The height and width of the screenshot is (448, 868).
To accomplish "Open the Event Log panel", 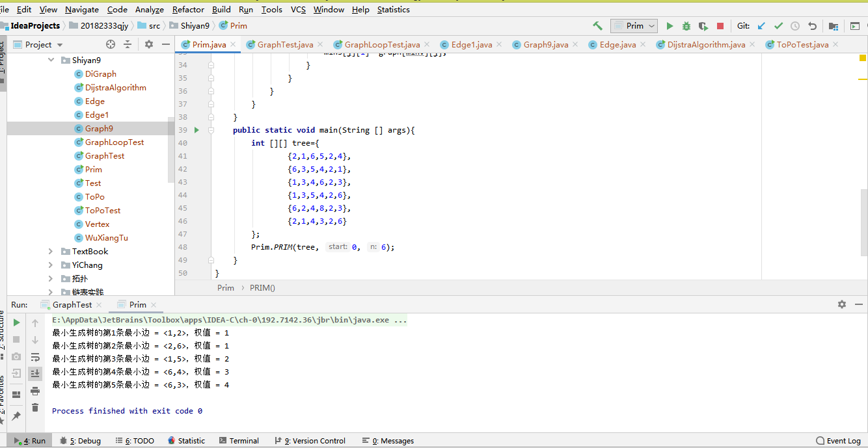I will (838, 441).
